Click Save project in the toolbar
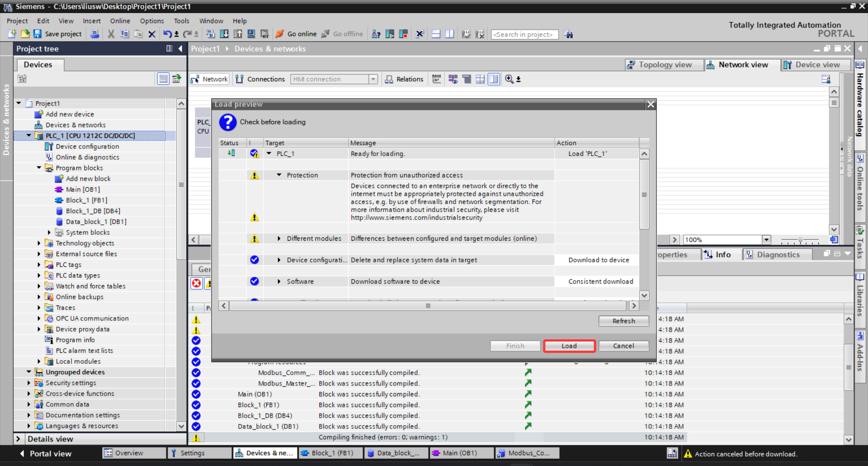Image resolution: width=868 pixels, height=466 pixels. 57,34
